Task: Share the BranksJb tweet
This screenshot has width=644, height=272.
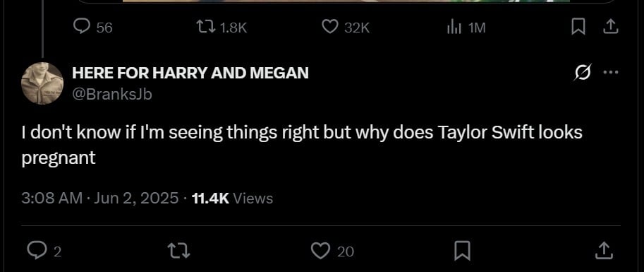Action: tap(604, 251)
